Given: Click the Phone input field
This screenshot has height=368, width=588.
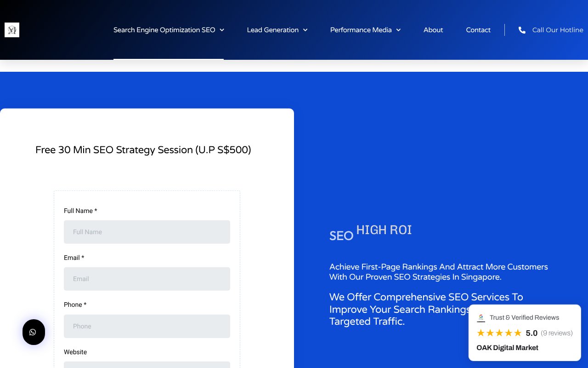Looking at the screenshot, I should click(x=147, y=326).
